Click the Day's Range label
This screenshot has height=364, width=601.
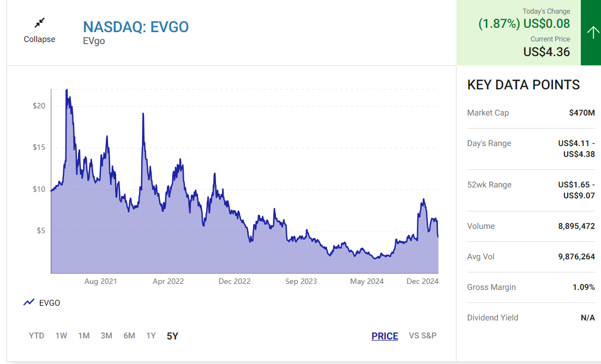point(489,143)
